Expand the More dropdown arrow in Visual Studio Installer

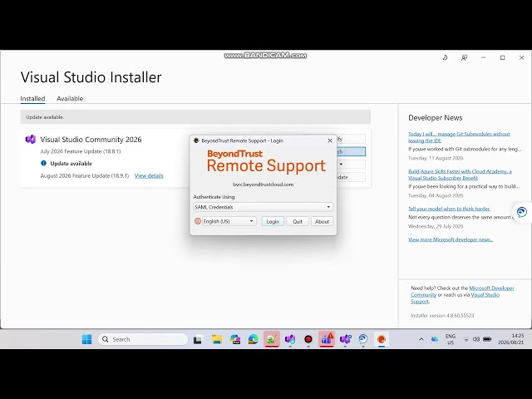click(x=342, y=165)
